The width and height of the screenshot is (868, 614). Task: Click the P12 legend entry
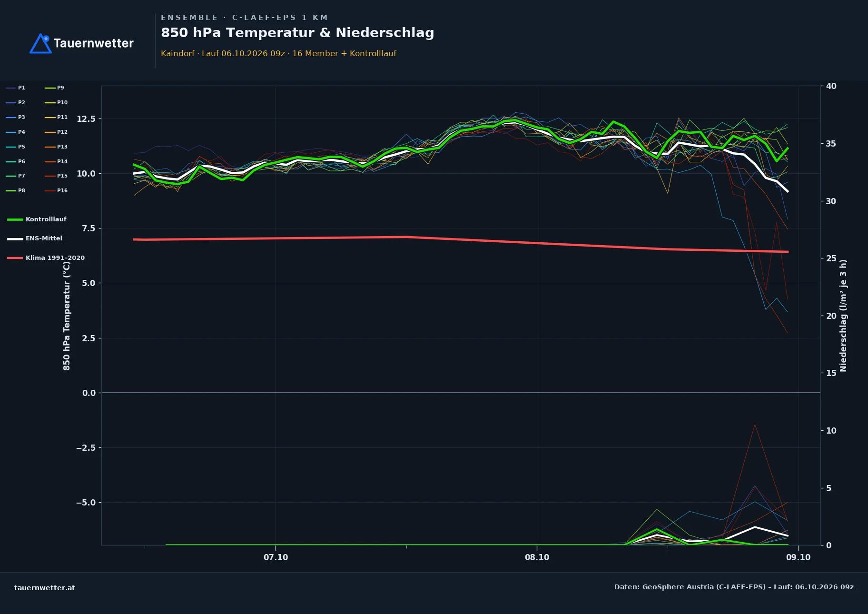[56, 132]
